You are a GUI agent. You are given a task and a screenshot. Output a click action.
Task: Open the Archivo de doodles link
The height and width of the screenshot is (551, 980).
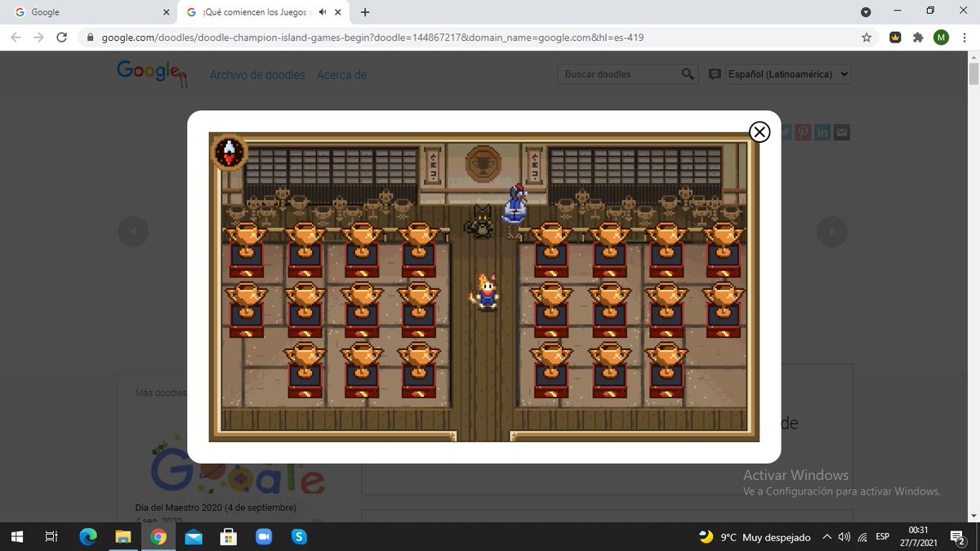tap(257, 75)
